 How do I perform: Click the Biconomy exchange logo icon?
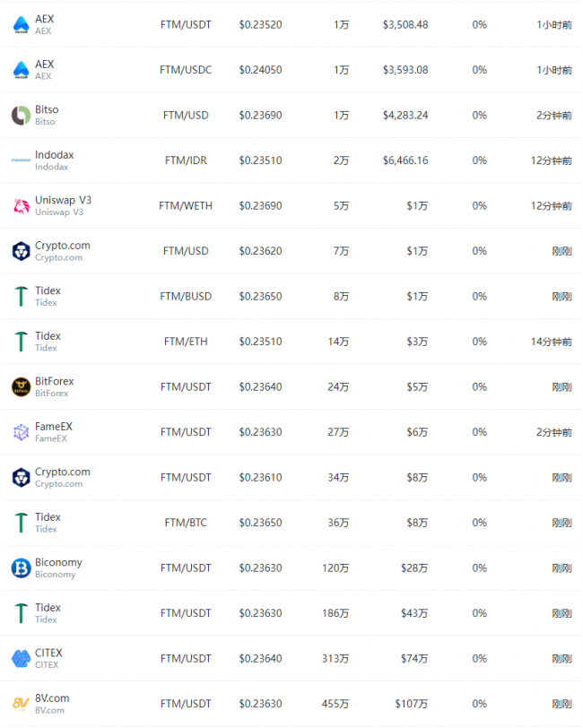(21, 568)
